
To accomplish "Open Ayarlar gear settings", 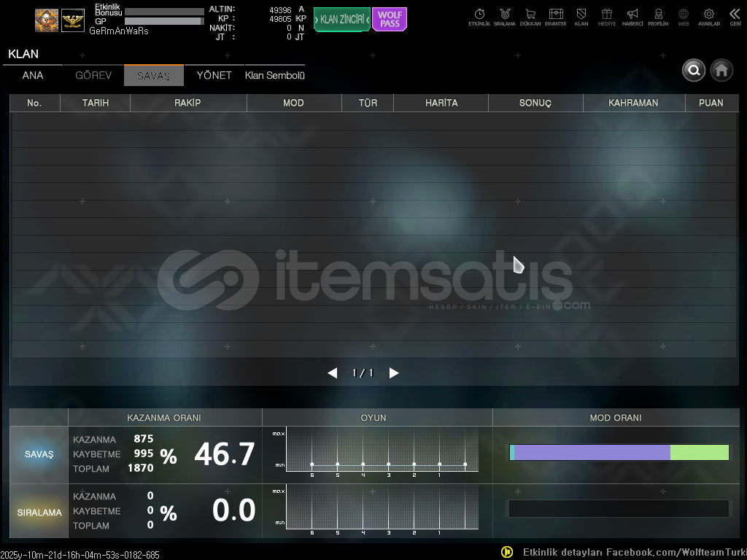I will point(708,15).
